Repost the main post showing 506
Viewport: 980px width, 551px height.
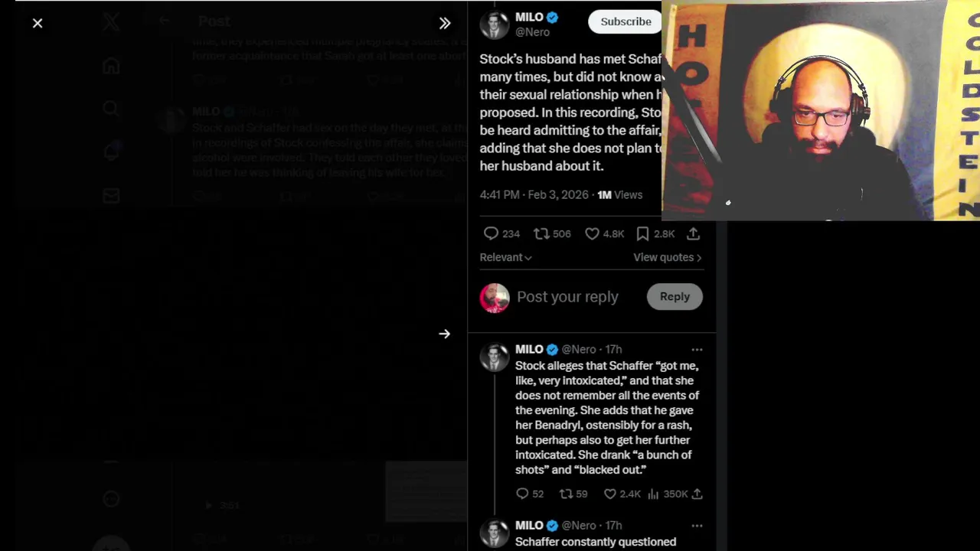(x=552, y=233)
